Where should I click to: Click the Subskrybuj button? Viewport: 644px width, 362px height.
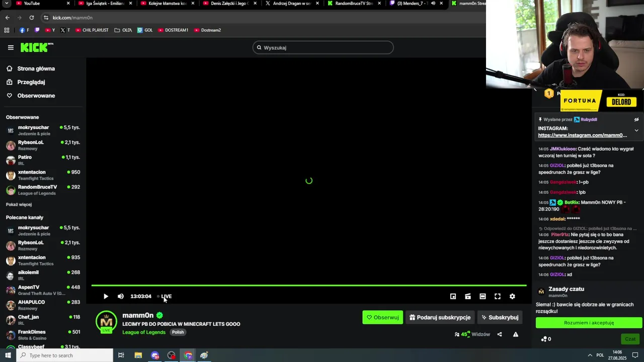click(500, 317)
